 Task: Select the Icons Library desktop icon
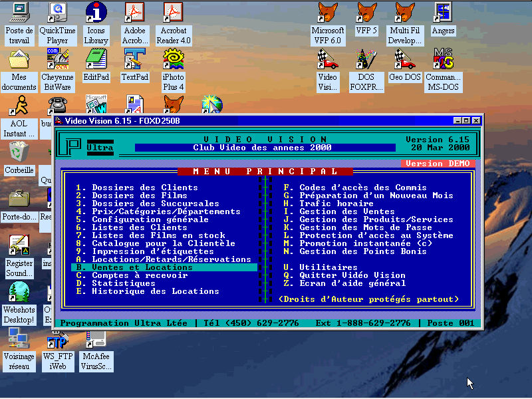pos(96,13)
